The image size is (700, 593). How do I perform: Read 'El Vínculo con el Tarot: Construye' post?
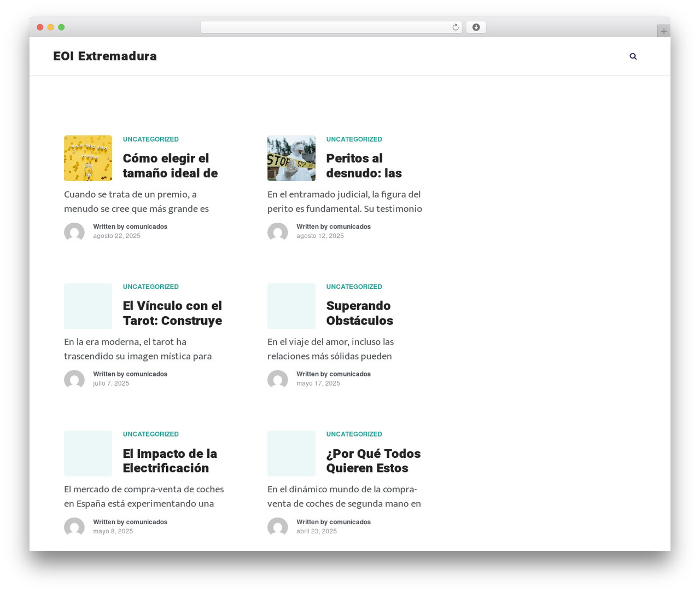(172, 313)
